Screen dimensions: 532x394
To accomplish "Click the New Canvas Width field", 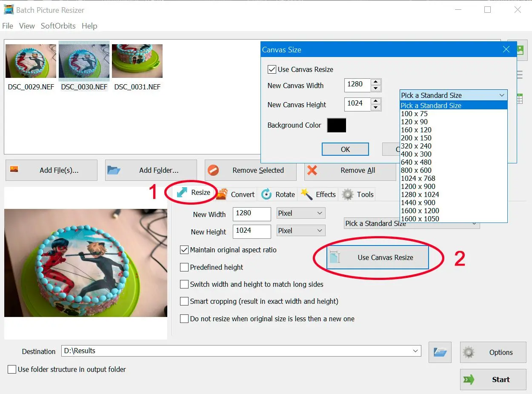I will [x=358, y=85].
